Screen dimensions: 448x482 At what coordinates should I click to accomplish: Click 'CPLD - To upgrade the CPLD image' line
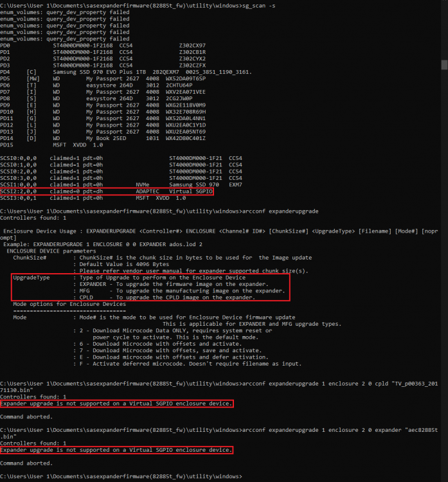point(167,298)
